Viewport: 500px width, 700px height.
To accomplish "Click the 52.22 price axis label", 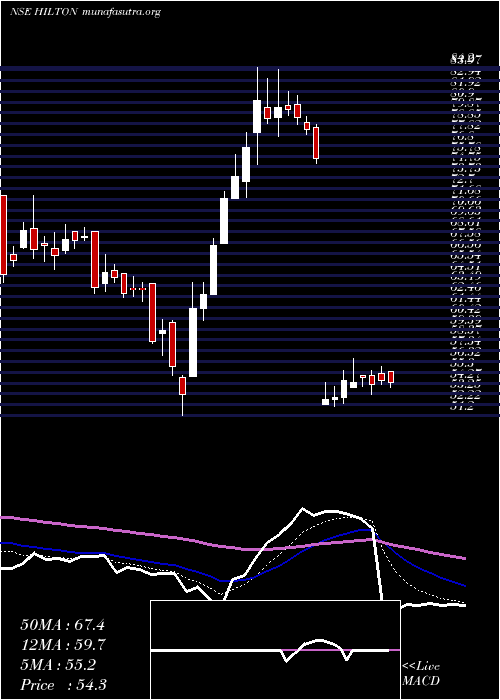I will coord(466,397).
